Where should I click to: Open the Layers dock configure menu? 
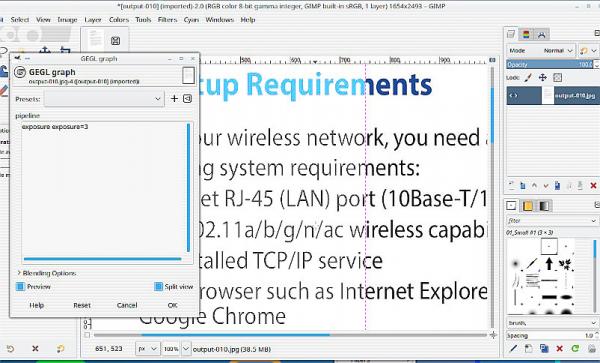[597, 34]
